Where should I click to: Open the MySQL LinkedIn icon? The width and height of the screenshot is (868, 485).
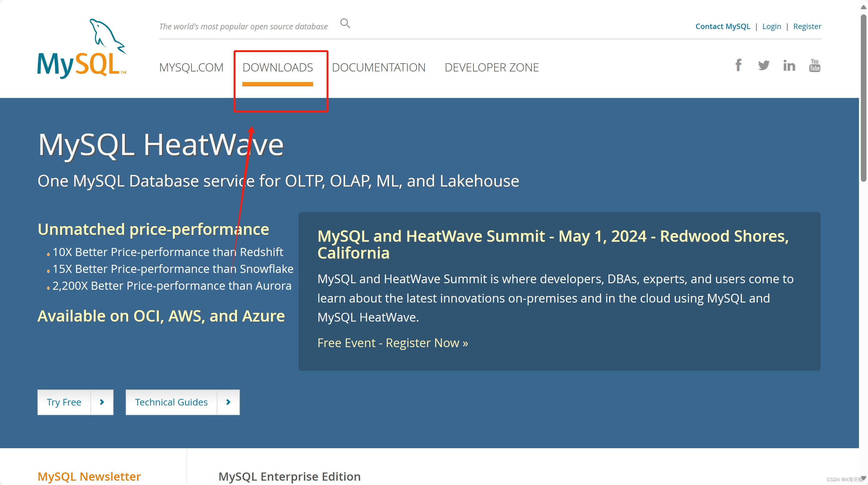[789, 65]
